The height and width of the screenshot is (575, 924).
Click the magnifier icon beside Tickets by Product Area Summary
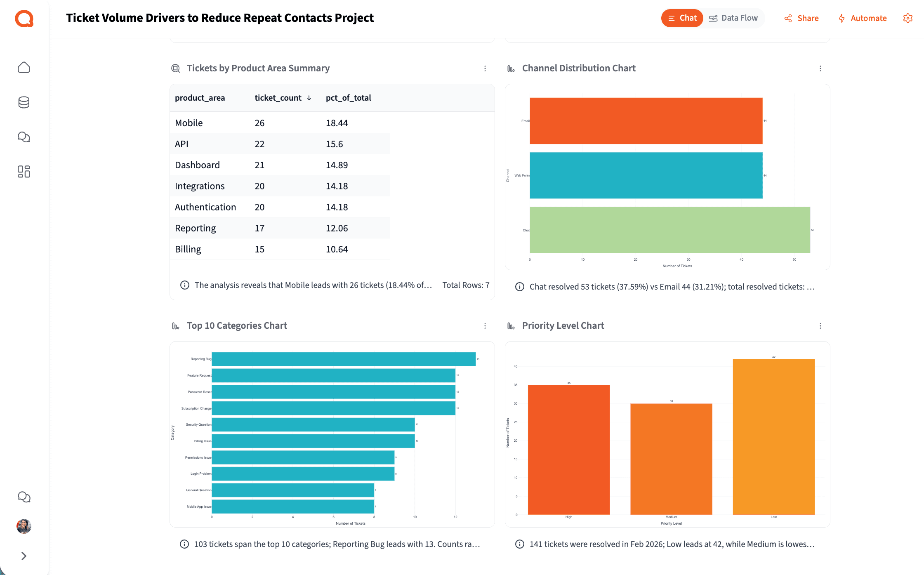tap(176, 68)
